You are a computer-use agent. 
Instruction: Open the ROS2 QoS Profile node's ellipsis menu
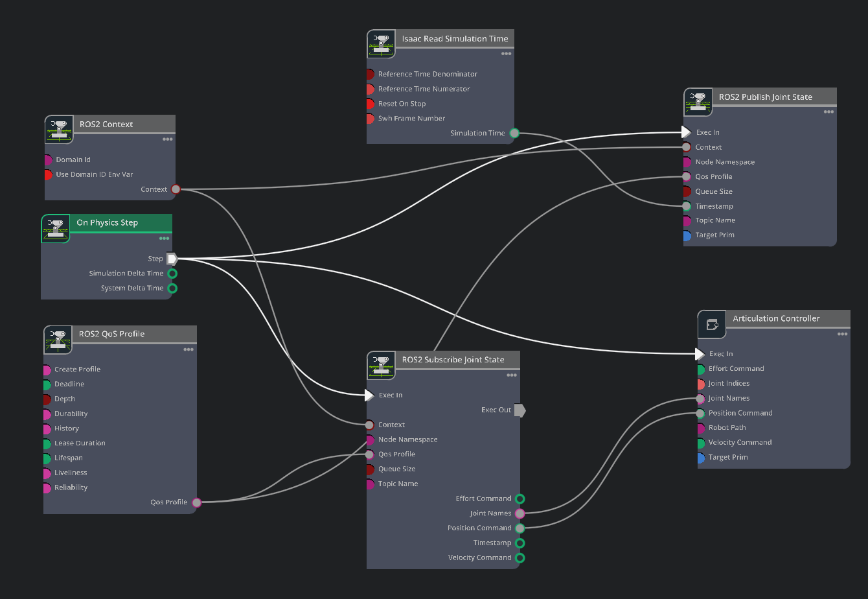tap(188, 350)
